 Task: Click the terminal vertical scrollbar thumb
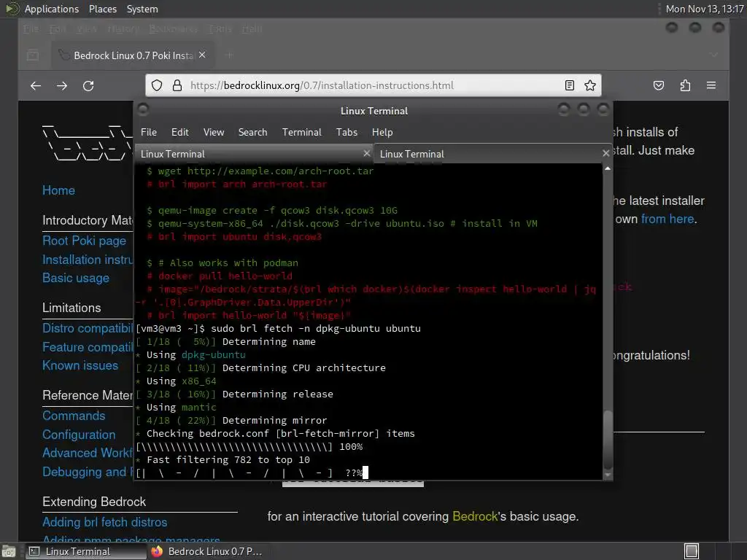(x=608, y=438)
